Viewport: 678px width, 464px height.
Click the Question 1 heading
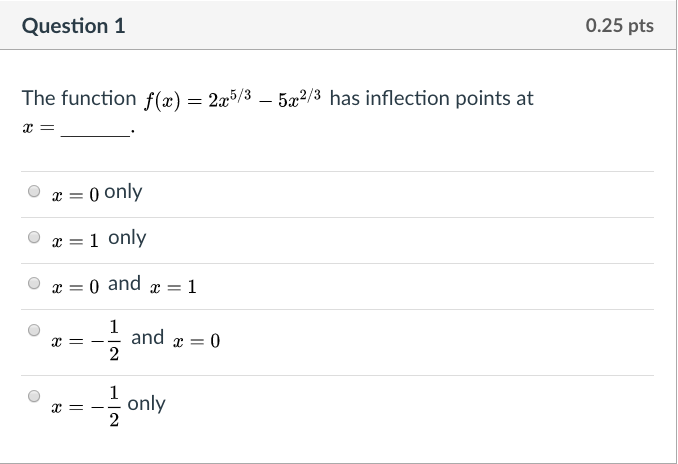(74, 26)
